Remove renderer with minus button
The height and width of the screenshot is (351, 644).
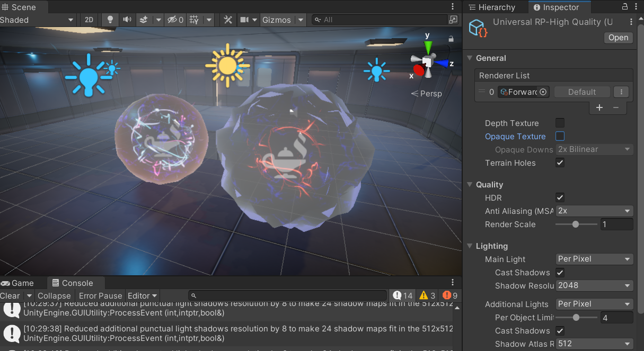[616, 107]
